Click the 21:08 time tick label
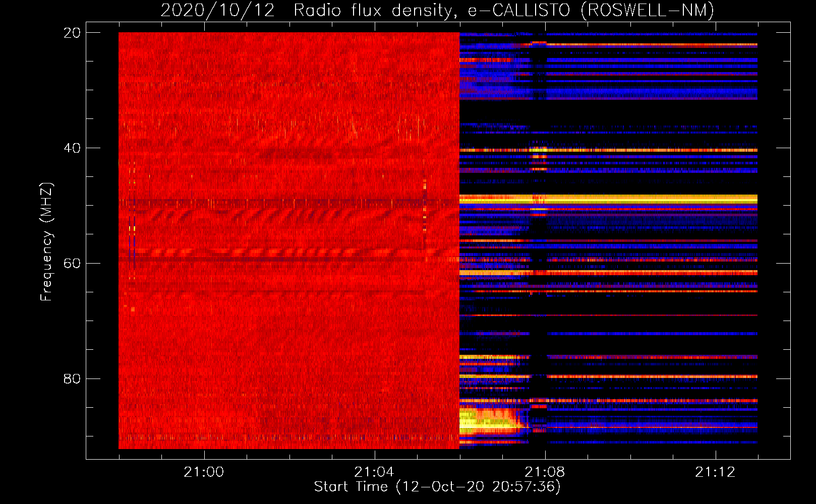 [x=545, y=472]
